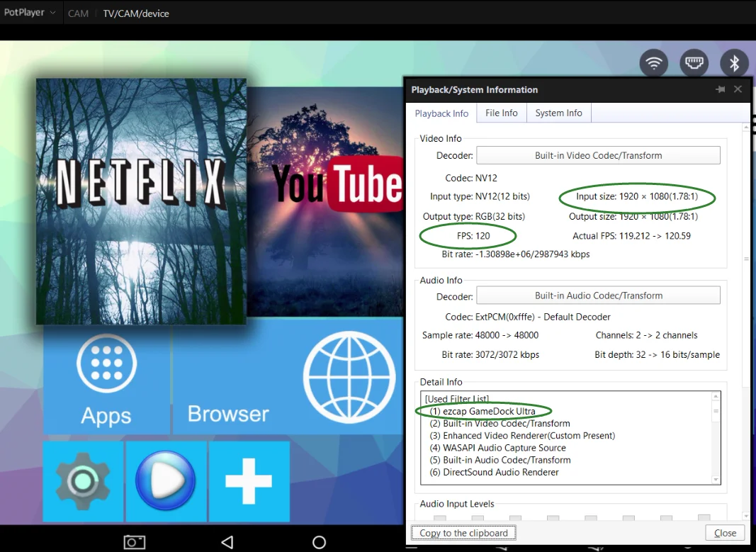The image size is (756, 552).
Task: Click the video decoder Built-in Video Codec/Transform button
Action: click(x=598, y=156)
